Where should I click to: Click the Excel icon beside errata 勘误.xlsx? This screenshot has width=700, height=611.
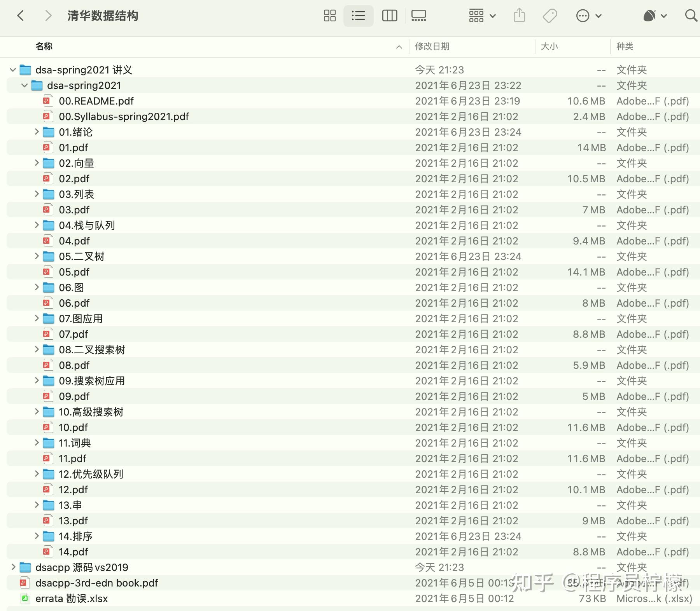pyautogui.click(x=24, y=599)
